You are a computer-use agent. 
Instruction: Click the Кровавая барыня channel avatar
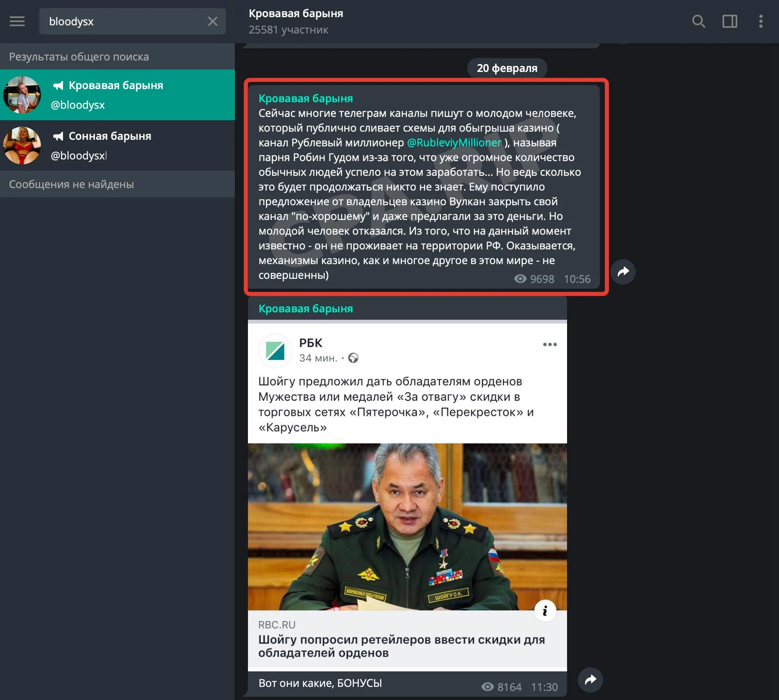point(22,95)
